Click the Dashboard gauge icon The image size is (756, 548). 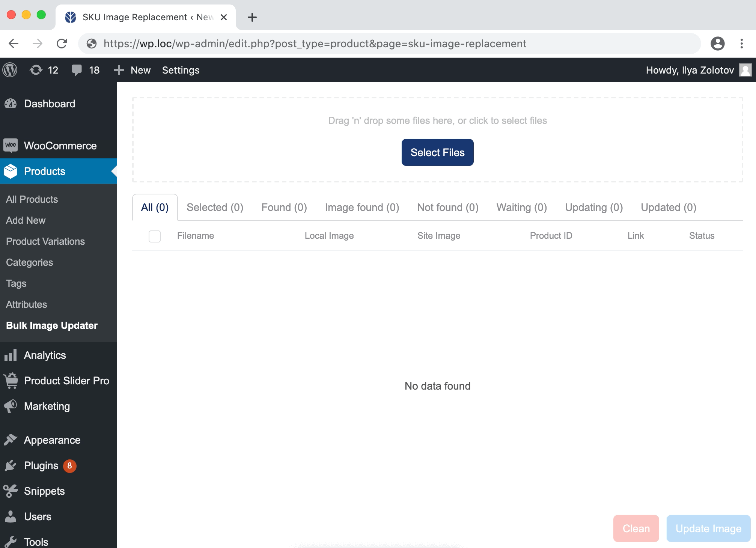(11, 104)
